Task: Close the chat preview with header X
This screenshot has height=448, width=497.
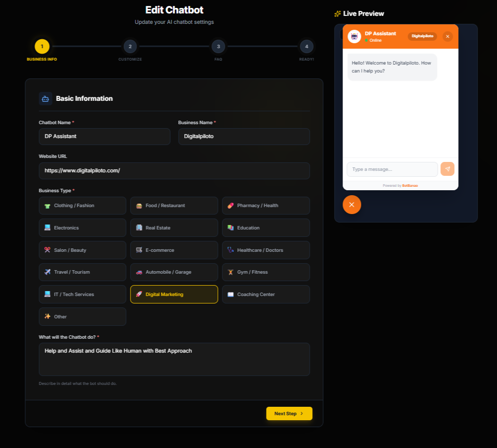Action: pyautogui.click(x=447, y=36)
